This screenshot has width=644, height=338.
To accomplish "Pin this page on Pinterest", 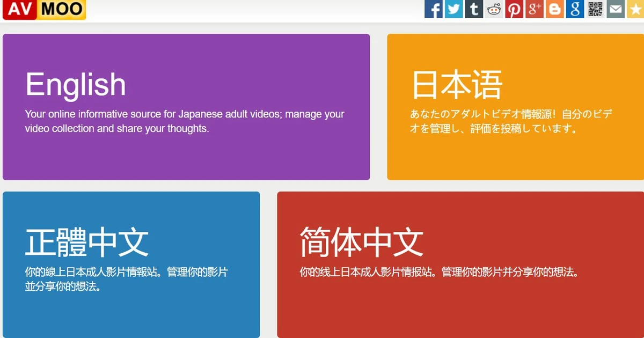I will pos(514,9).
